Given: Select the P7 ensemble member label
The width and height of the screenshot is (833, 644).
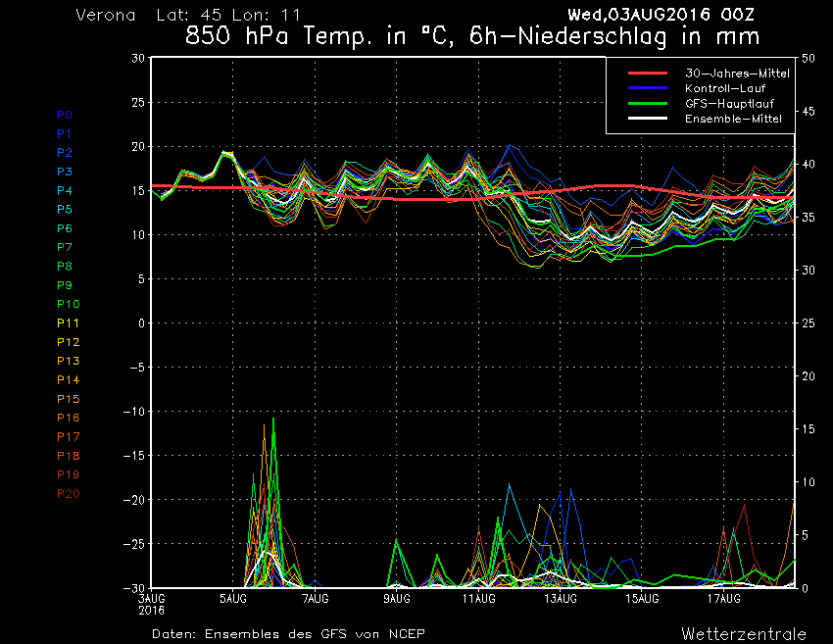Looking at the screenshot, I should [65, 247].
